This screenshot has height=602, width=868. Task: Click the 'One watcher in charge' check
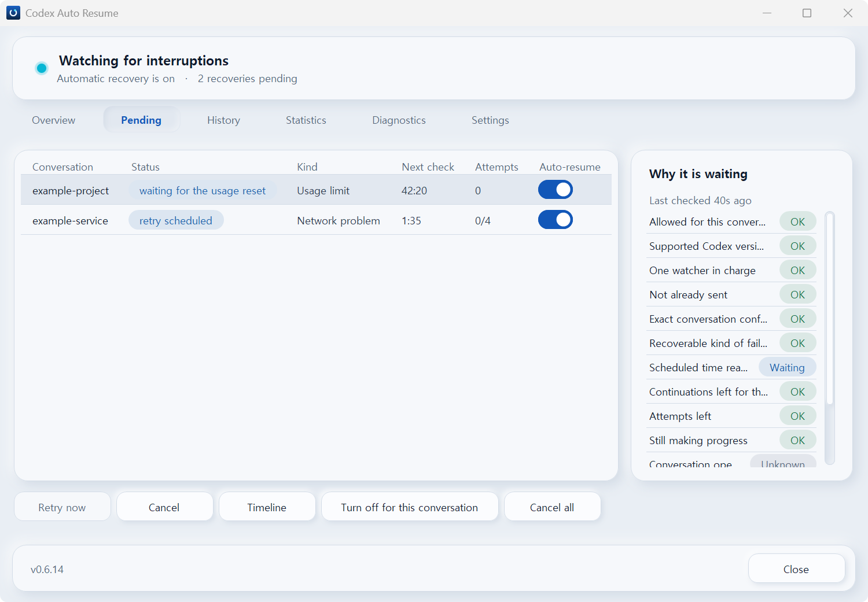[731, 270]
